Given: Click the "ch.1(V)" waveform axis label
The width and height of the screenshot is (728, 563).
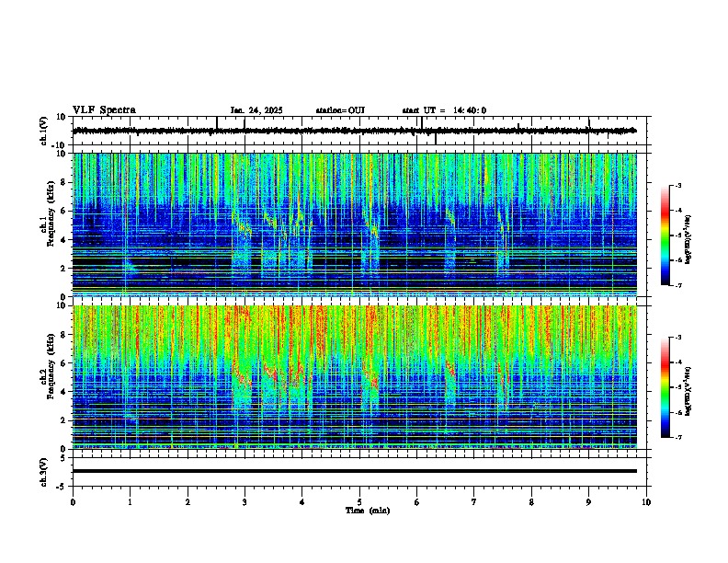Looking at the screenshot, I should 44,131.
